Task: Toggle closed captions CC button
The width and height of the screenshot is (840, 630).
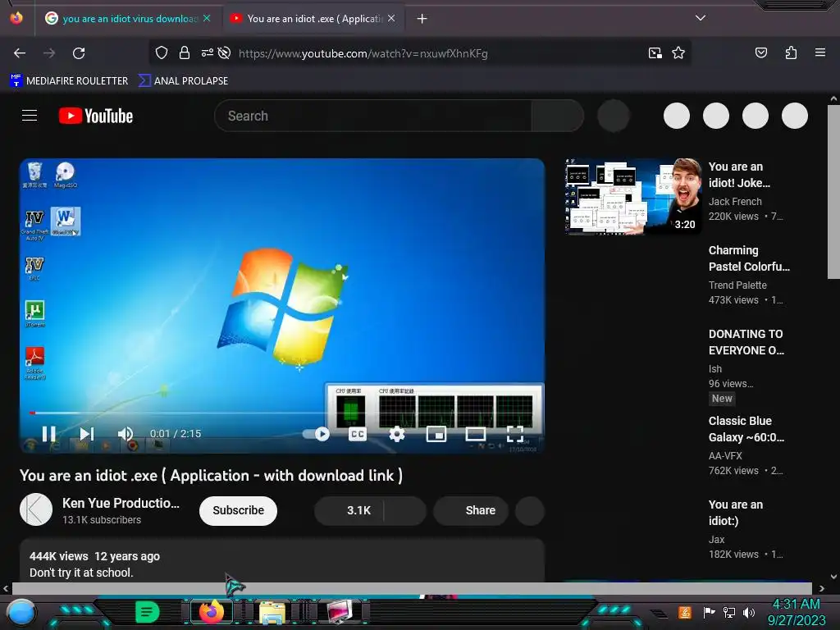Action: pyautogui.click(x=358, y=434)
